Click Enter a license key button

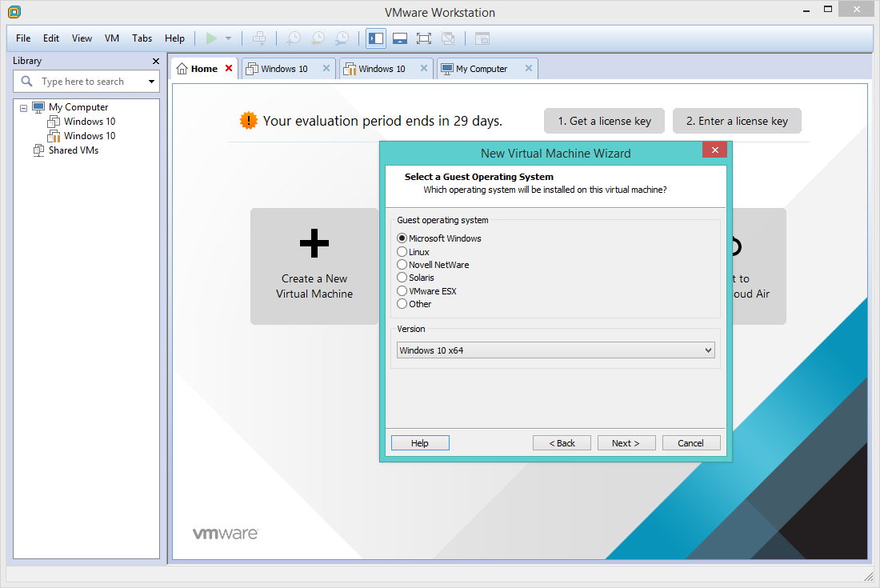737,121
